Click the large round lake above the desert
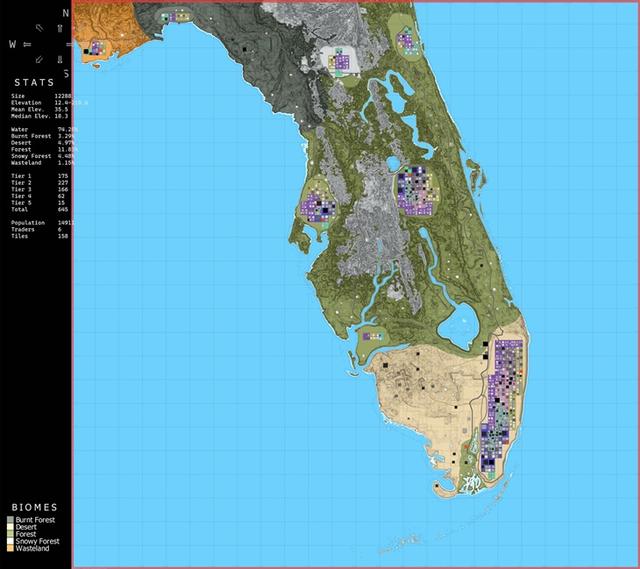Screen dimensions: 640x569 [459, 326]
